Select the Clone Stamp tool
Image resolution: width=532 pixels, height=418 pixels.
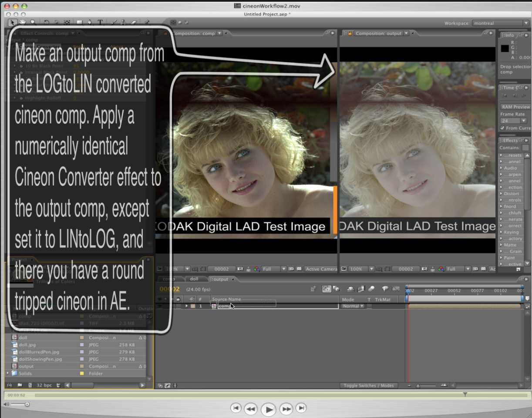coord(124,22)
